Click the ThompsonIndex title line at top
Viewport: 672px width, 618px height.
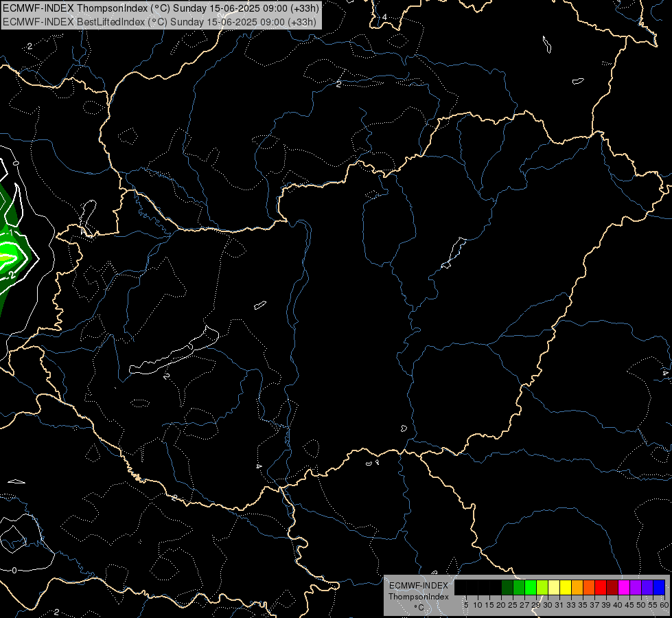[161, 8]
